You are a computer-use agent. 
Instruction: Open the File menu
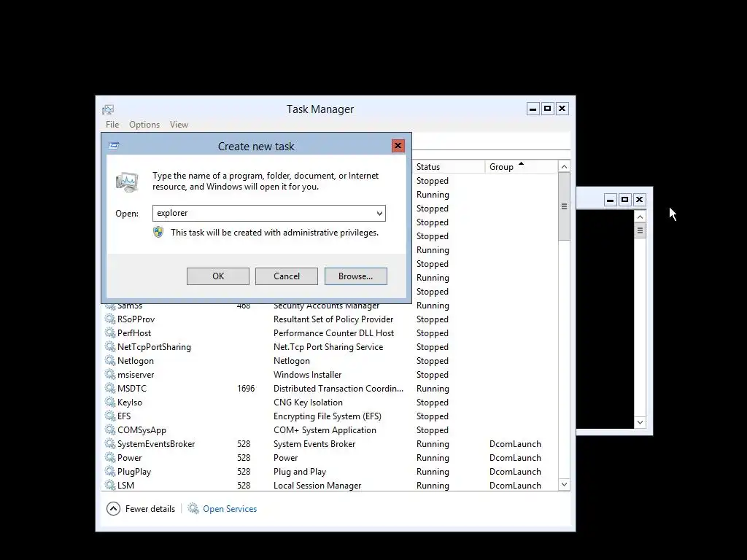coord(112,124)
